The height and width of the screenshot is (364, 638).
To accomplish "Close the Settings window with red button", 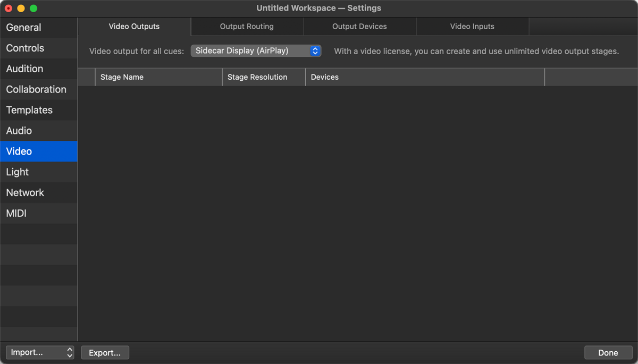I will 9,9.
